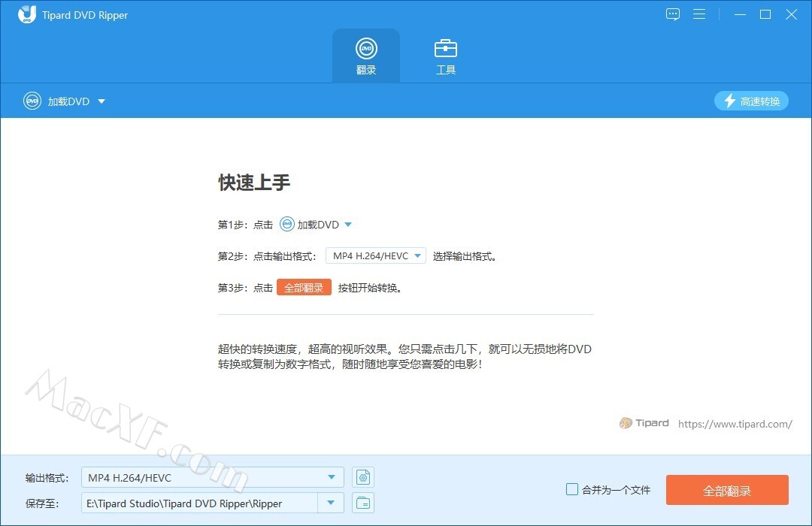
Task: Click the 保存至 path field
Action: coord(199,503)
